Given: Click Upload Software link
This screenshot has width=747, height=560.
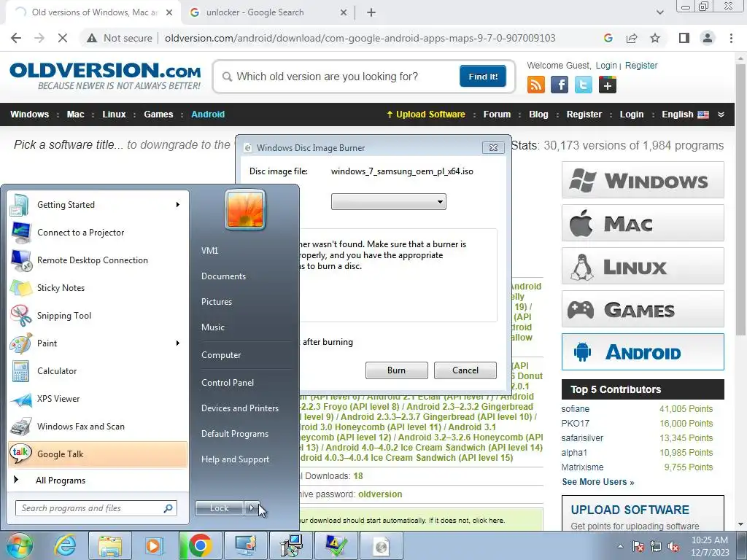Looking at the screenshot, I should pos(425,114).
